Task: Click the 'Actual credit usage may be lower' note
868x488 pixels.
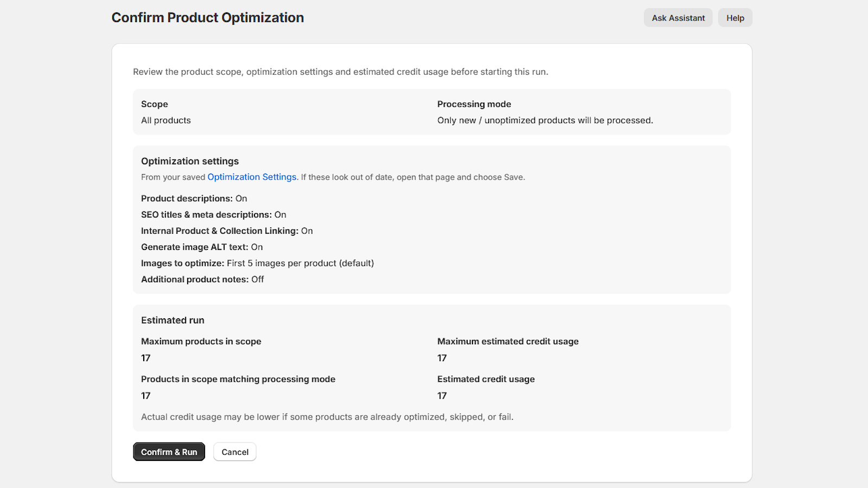Action: tap(327, 417)
